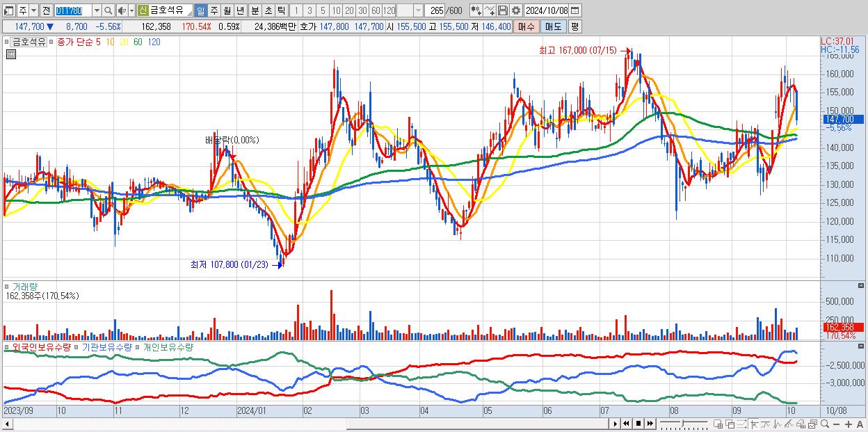868x432 pixels.
Task: Choose the 3 interval button
Action: click(x=310, y=11)
